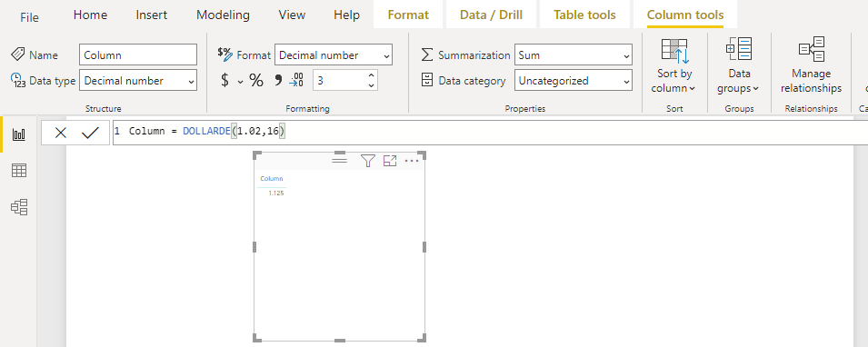Toggle thousands separator comma icon
This screenshot has width=868, height=347.
(278, 80)
